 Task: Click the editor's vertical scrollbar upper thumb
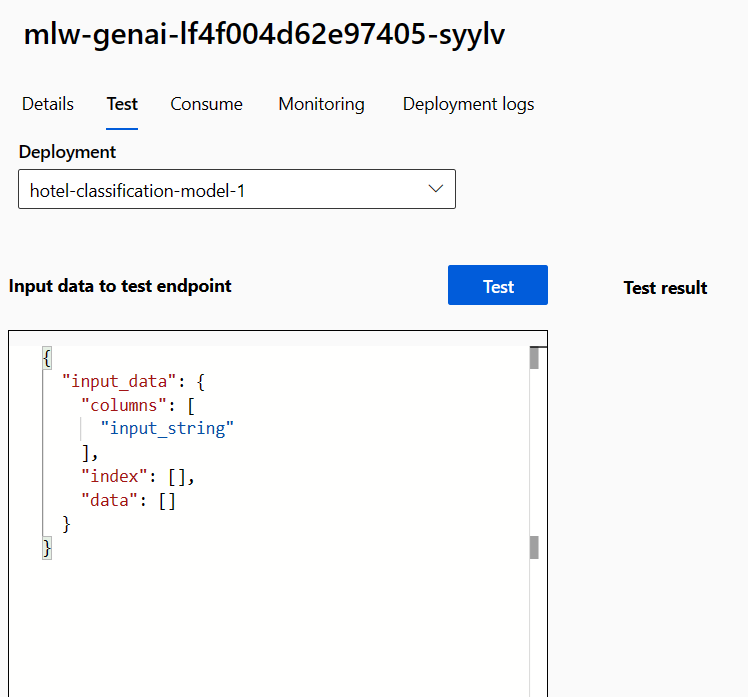coord(534,358)
